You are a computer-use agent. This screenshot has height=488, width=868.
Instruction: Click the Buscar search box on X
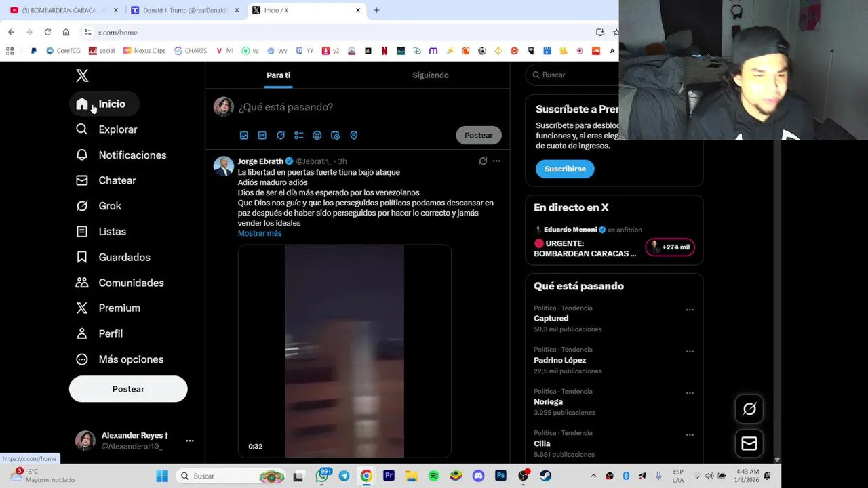[x=574, y=75]
